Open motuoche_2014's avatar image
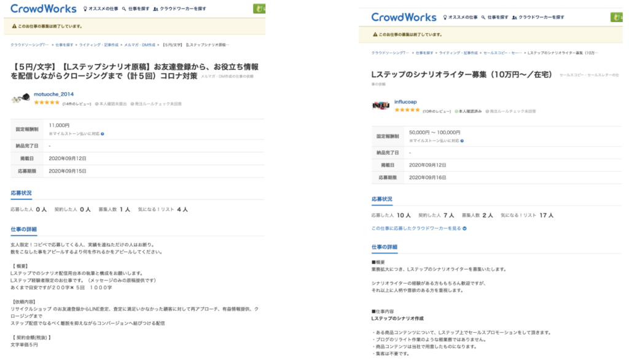 21,98
